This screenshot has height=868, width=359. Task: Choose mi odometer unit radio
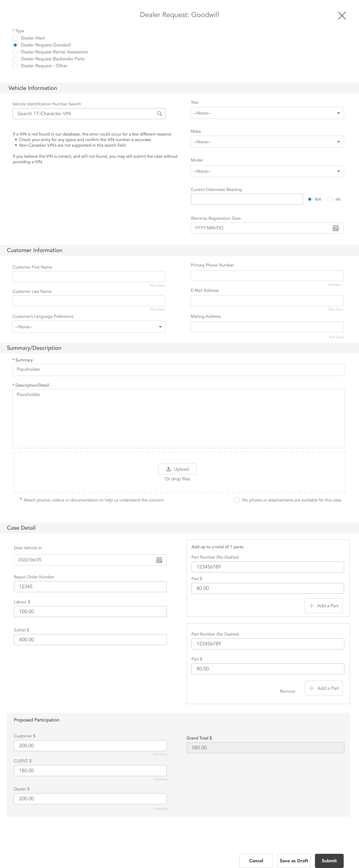(x=330, y=199)
